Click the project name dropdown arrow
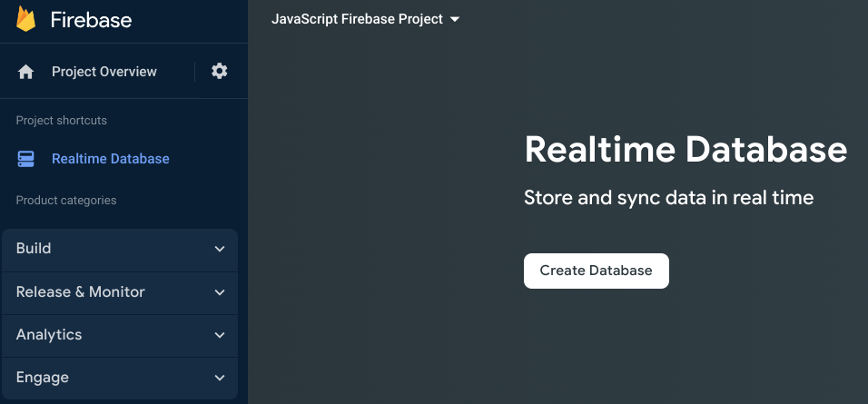The width and height of the screenshot is (868, 404). coord(455,19)
